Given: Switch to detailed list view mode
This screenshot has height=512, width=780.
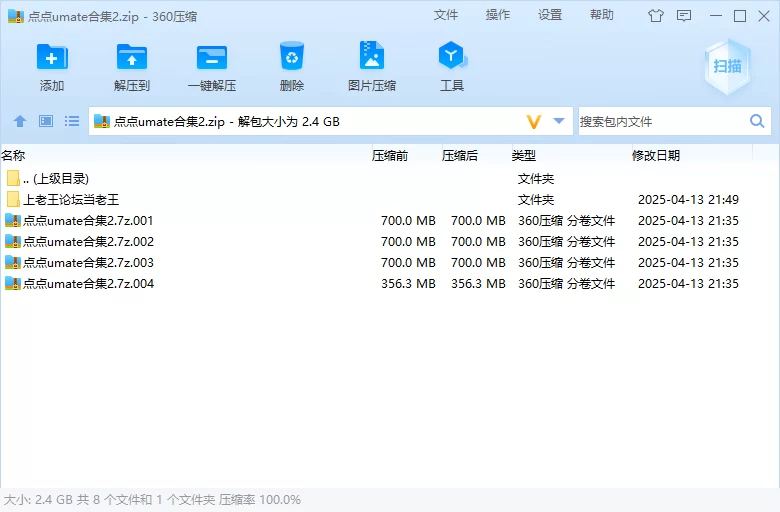Looking at the screenshot, I should [72, 121].
